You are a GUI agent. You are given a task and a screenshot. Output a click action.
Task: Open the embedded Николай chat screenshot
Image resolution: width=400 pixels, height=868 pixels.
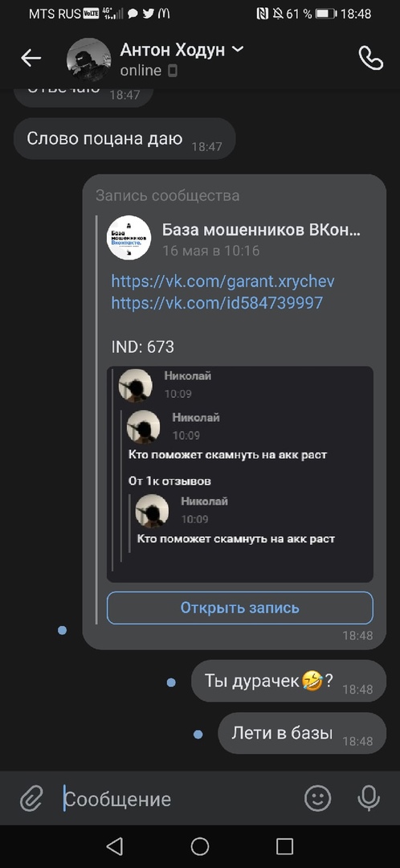[239, 474]
